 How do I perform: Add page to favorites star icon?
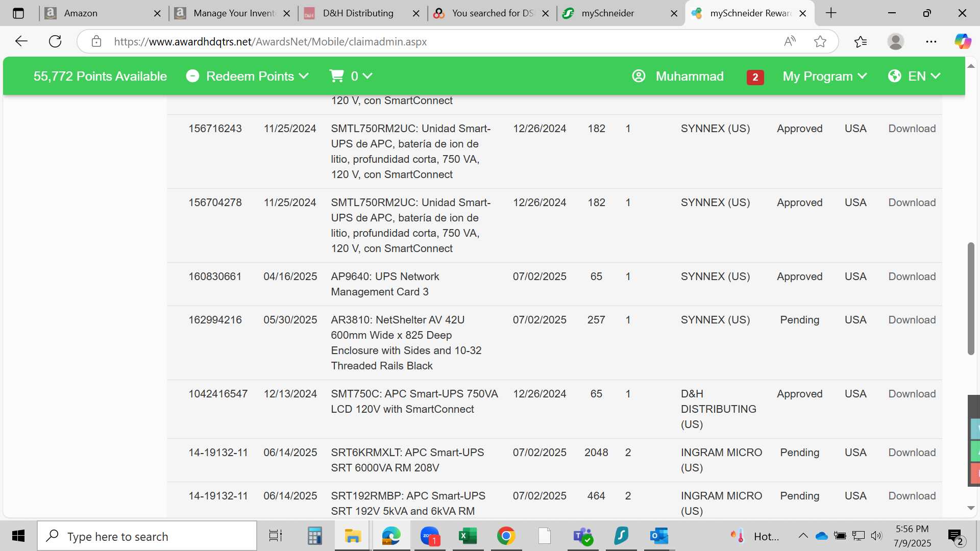point(820,41)
